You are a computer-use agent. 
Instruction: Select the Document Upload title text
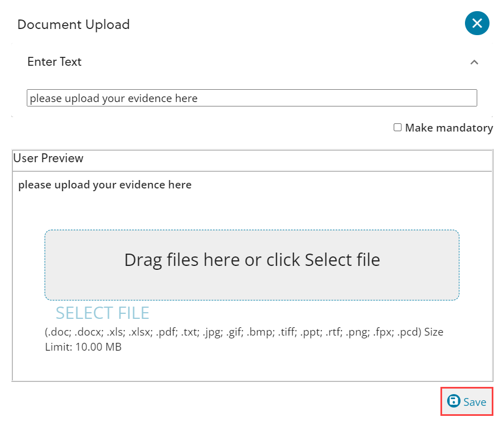(74, 25)
